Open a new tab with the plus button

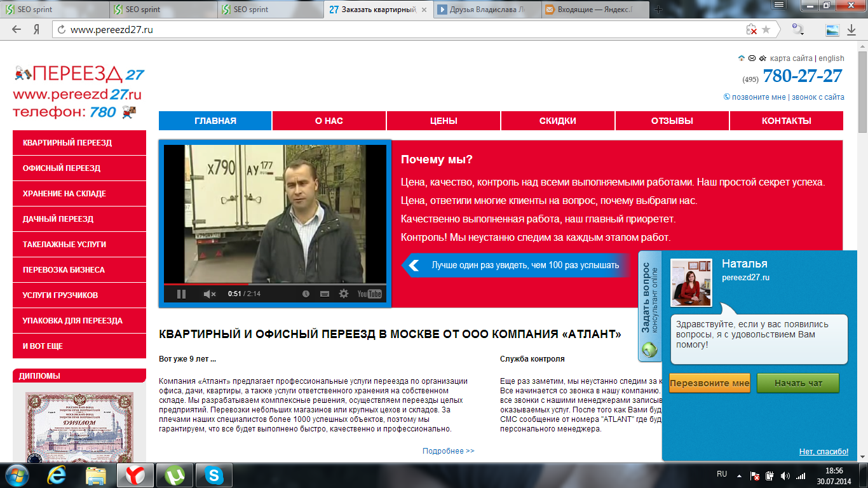(658, 10)
